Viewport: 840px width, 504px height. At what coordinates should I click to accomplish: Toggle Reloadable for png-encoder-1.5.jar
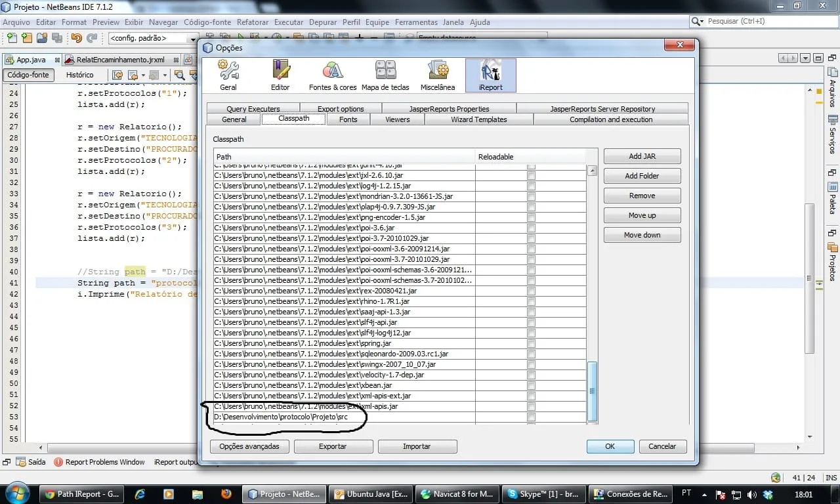(531, 217)
